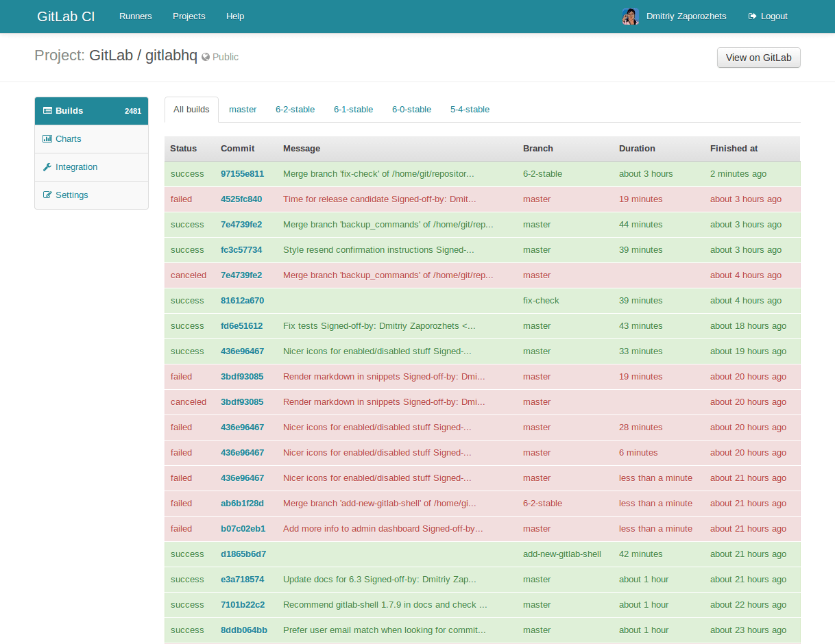Viewport: 835px width, 644px height.
Task: Open commit d1865b6d7
Action: [243, 554]
